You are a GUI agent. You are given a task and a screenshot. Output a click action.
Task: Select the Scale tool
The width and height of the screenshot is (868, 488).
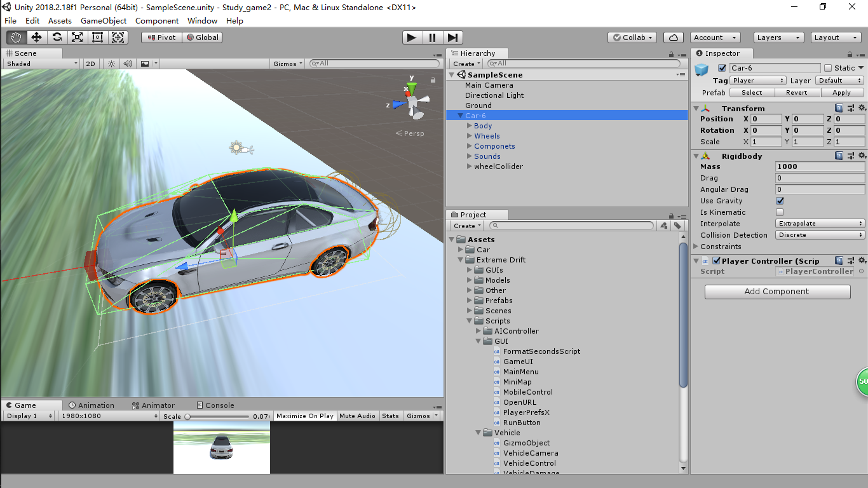pyautogui.click(x=77, y=37)
